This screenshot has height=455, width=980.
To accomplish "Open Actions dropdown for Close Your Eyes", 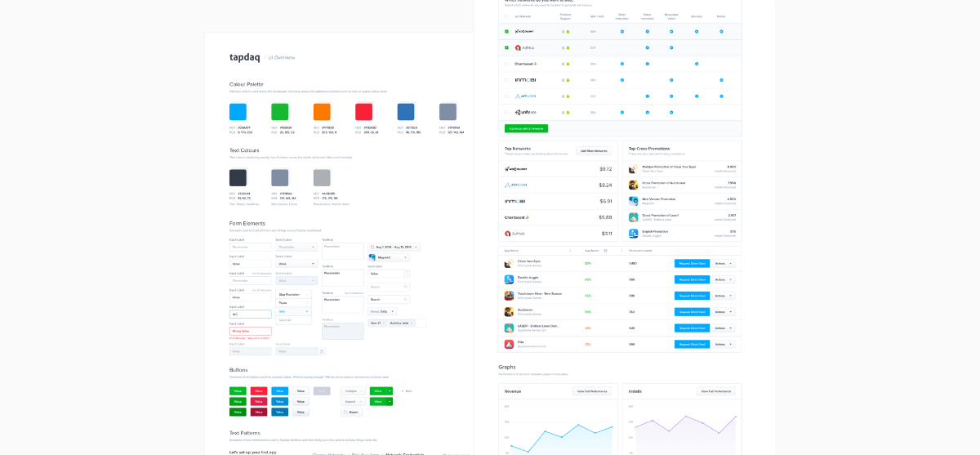I will (724, 263).
